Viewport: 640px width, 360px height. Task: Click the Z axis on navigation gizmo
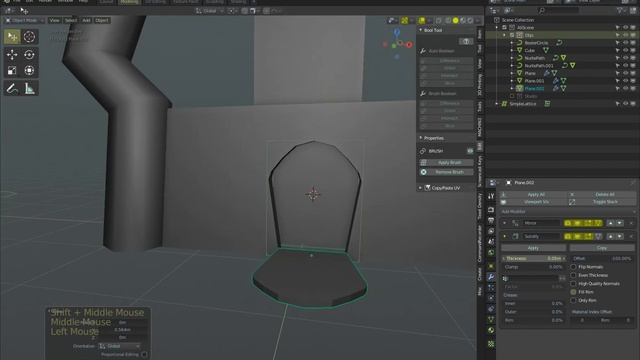[x=397, y=32]
